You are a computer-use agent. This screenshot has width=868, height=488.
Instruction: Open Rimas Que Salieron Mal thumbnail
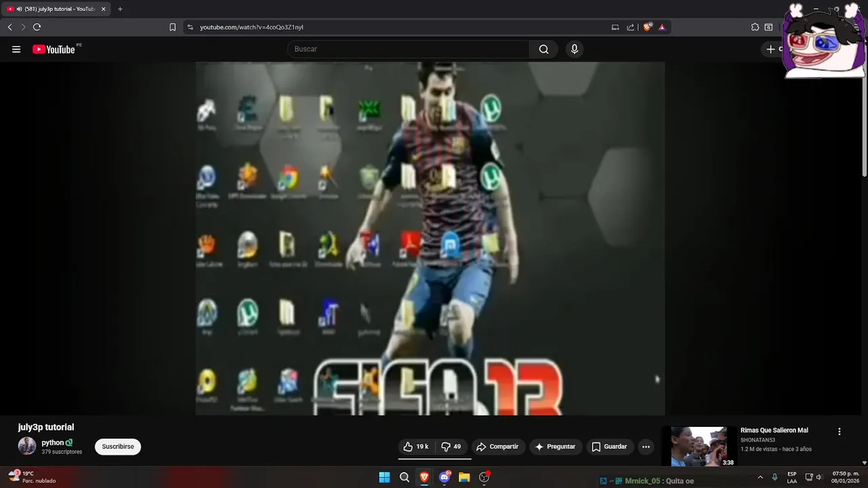(699, 446)
